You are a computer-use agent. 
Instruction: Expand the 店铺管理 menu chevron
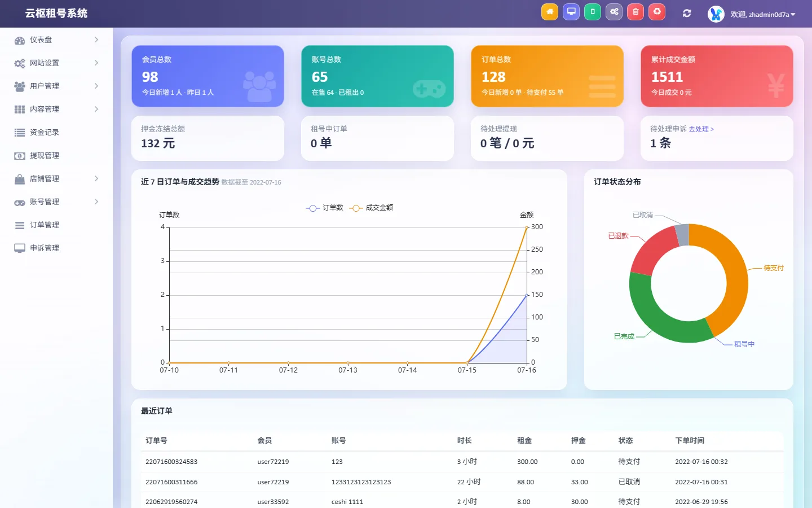pos(96,178)
